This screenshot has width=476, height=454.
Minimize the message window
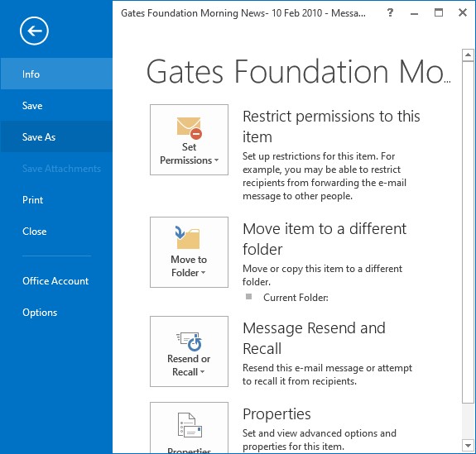coord(414,13)
